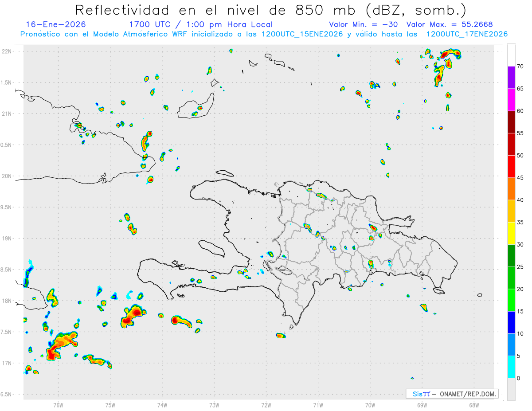This screenshot has width=532, height=411.
Task: Click the gold 35–40 dBZ colorbar segment
Action: (511, 211)
